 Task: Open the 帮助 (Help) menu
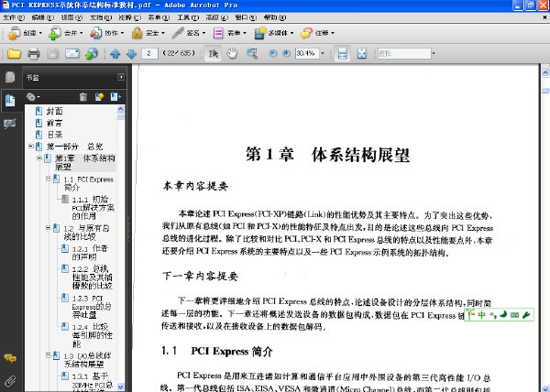coord(275,17)
